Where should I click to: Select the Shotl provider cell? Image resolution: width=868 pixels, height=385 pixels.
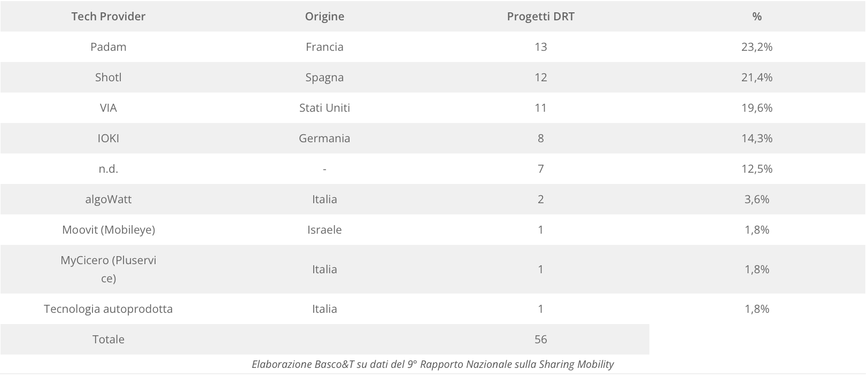click(108, 78)
